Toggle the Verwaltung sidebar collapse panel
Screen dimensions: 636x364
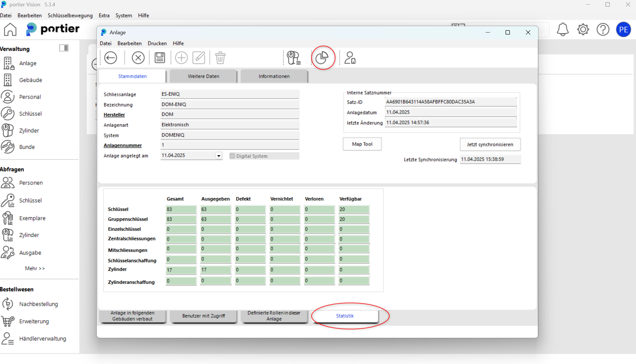[64, 48]
